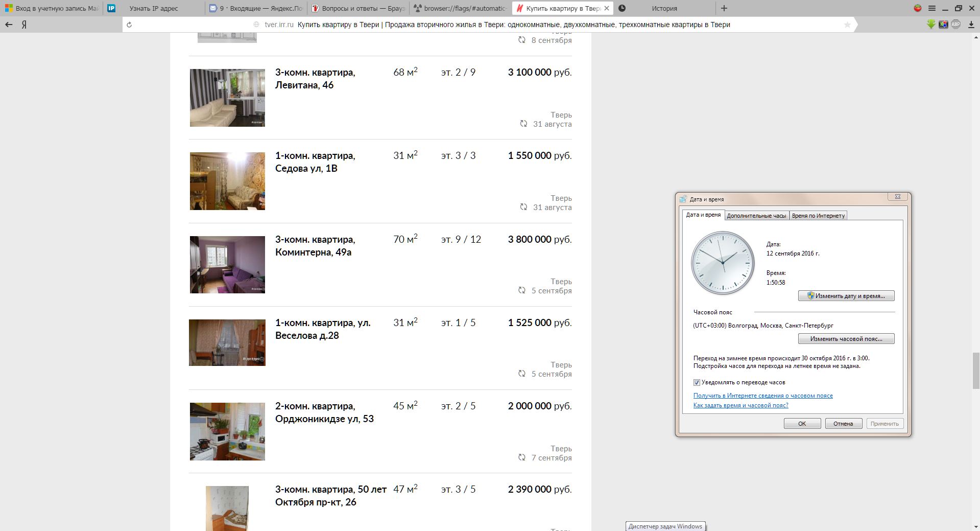Click price '1 525 000 руб.'
This screenshot has height=531, width=980.
pos(540,323)
